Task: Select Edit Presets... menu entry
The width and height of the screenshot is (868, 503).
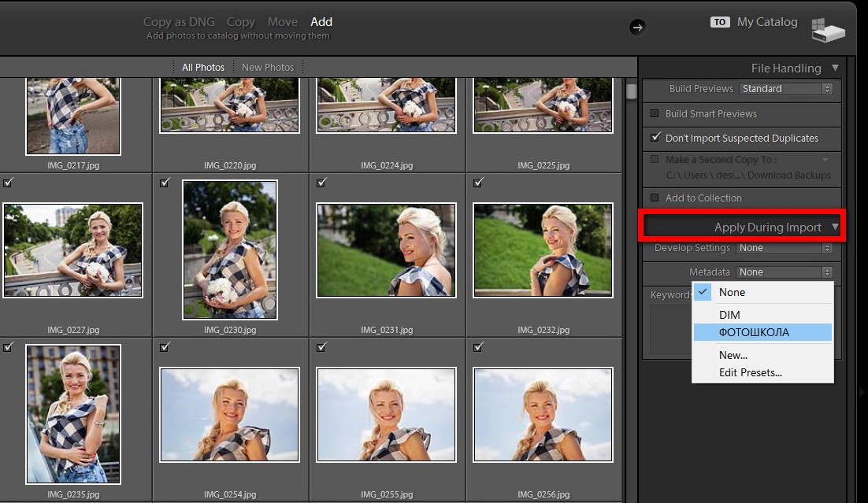Action: coord(762,372)
